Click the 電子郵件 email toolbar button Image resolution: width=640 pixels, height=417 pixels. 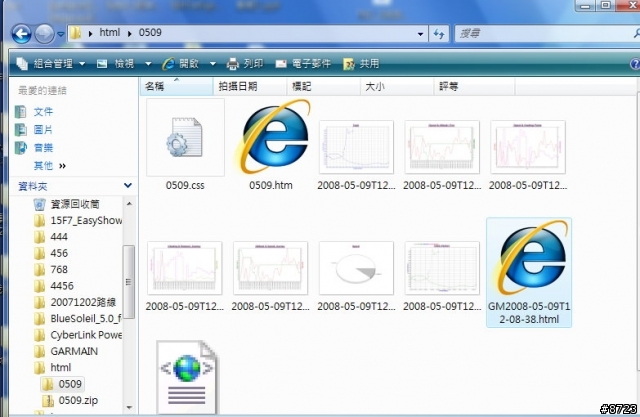point(303,64)
